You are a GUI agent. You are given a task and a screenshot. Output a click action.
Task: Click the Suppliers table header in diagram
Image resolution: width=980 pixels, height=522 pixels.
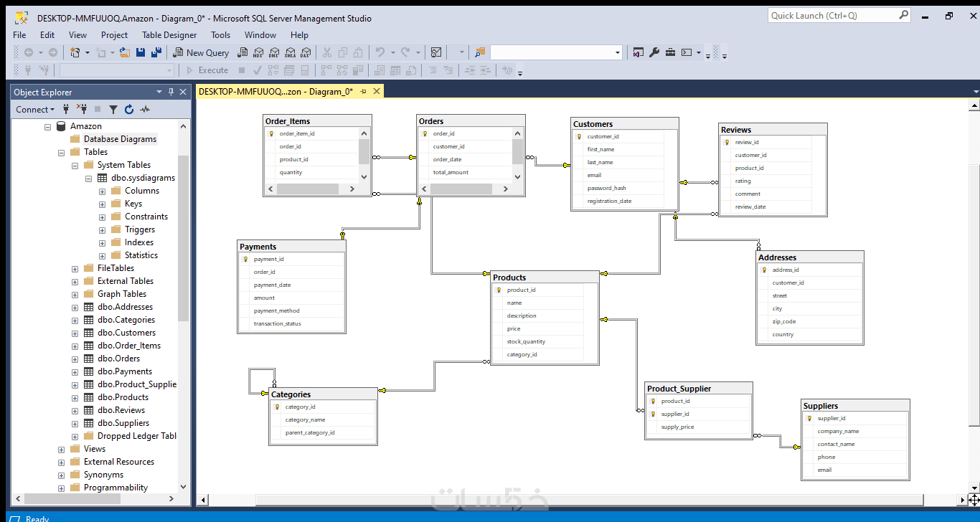pyautogui.click(x=855, y=406)
